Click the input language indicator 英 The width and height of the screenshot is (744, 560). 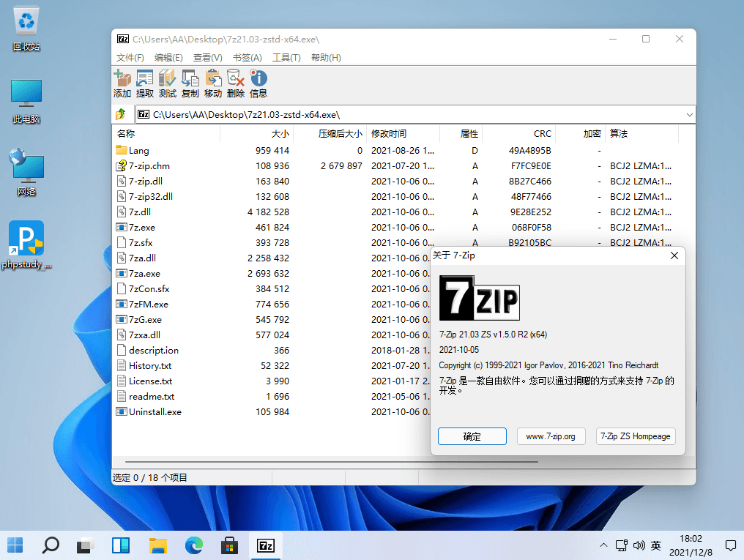pyautogui.click(x=655, y=545)
